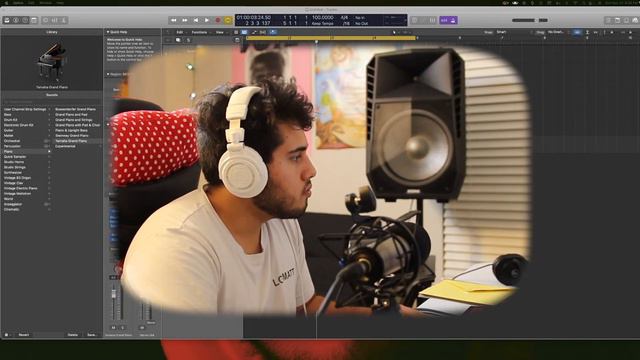Open the Browsers button in the control bar
The height and width of the screenshot is (360, 640).
tap(635, 20)
